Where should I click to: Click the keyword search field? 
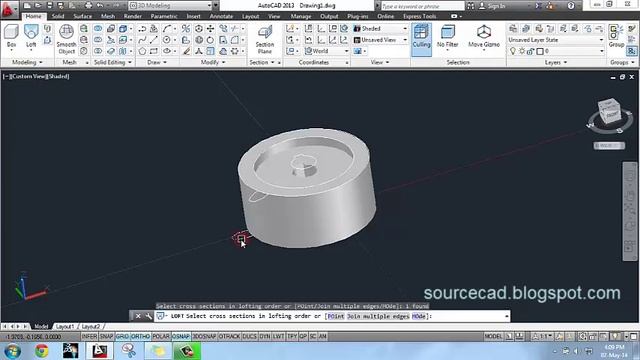(423, 6)
